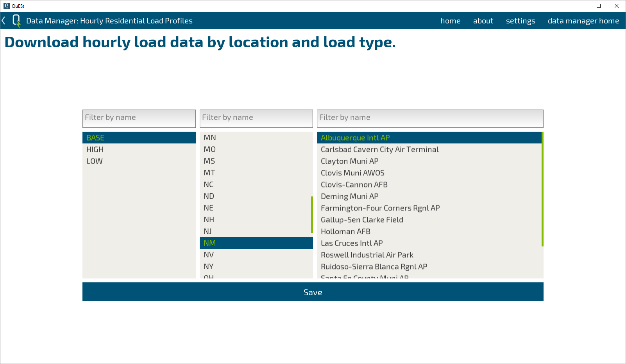Screen dimensions: 626x364
Task: Open the about page
Action: [483, 21]
